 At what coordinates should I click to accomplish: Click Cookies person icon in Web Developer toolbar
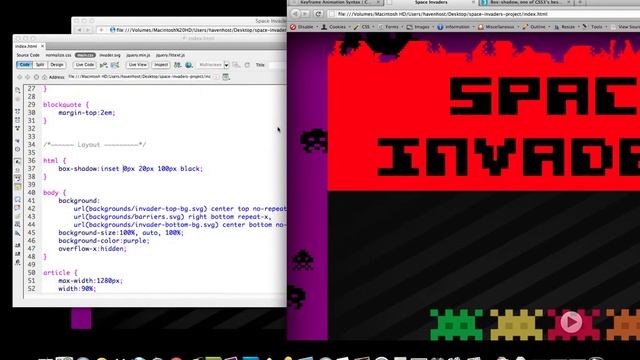point(324,27)
